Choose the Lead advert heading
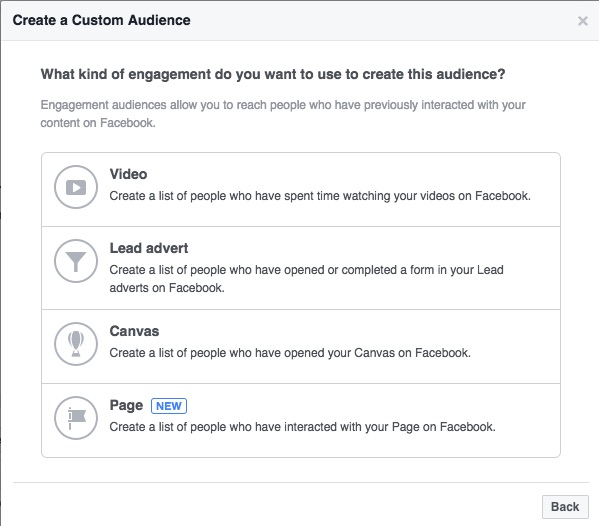Viewport: 599px width, 526px height. click(149, 248)
